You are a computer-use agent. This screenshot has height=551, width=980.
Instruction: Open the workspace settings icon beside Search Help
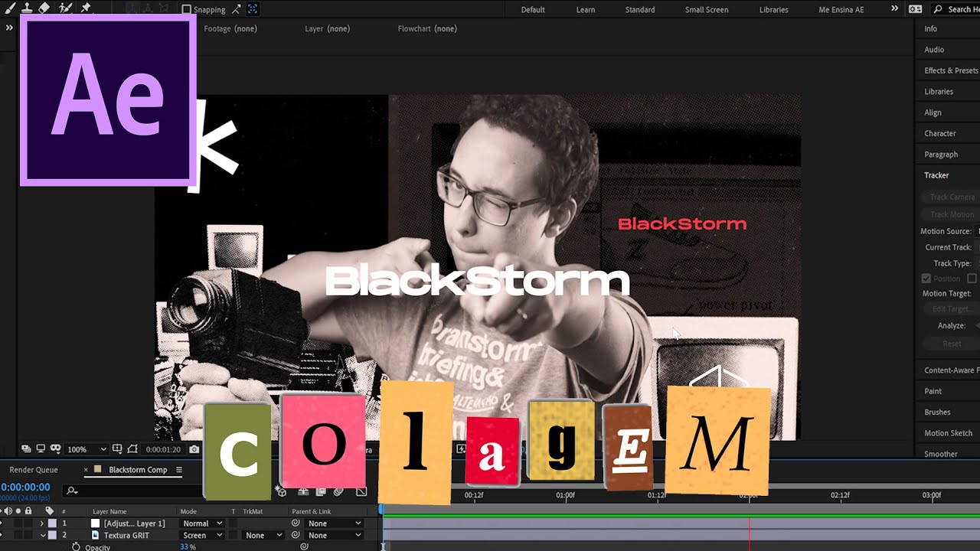[x=915, y=9]
